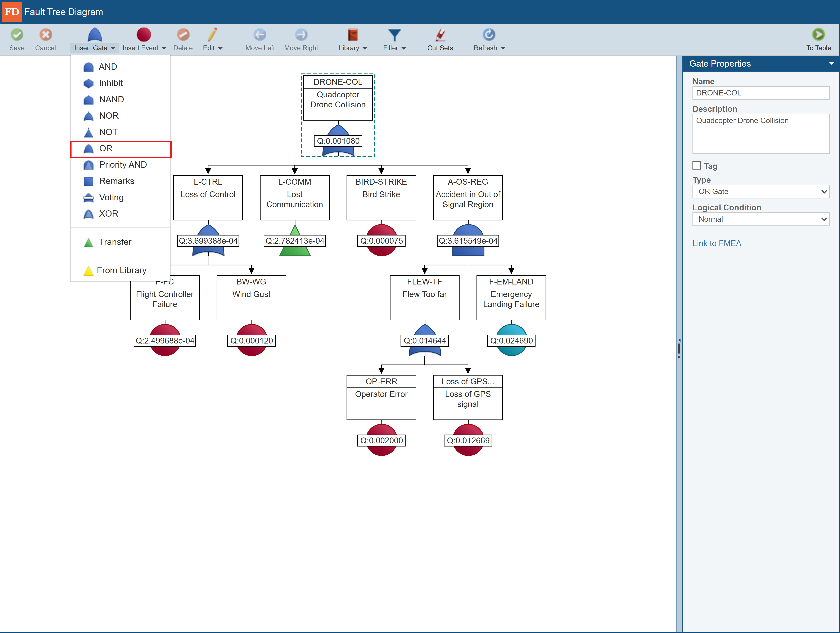The height and width of the screenshot is (633, 840).
Task: Open the Logical Condition dropdown
Action: pyautogui.click(x=761, y=219)
